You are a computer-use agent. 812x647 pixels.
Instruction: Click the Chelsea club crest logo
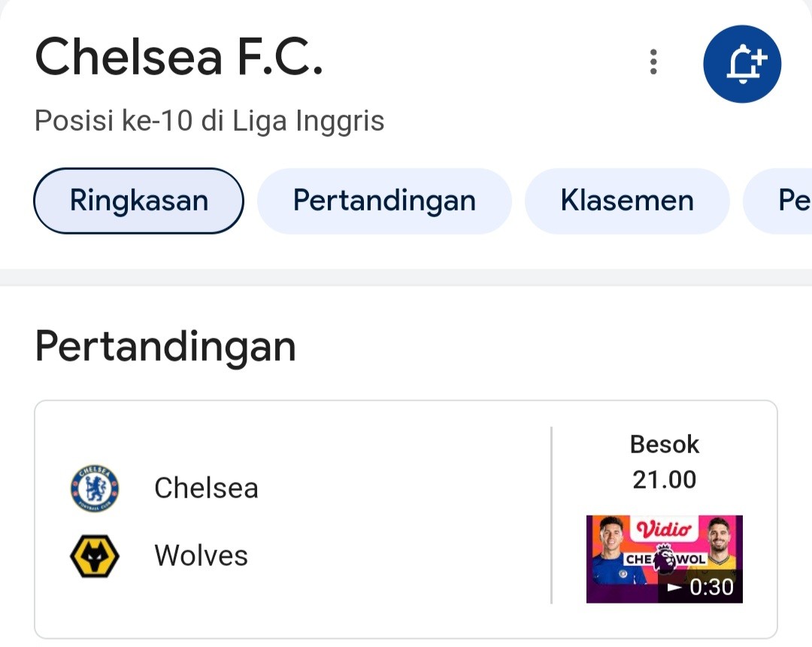95,488
